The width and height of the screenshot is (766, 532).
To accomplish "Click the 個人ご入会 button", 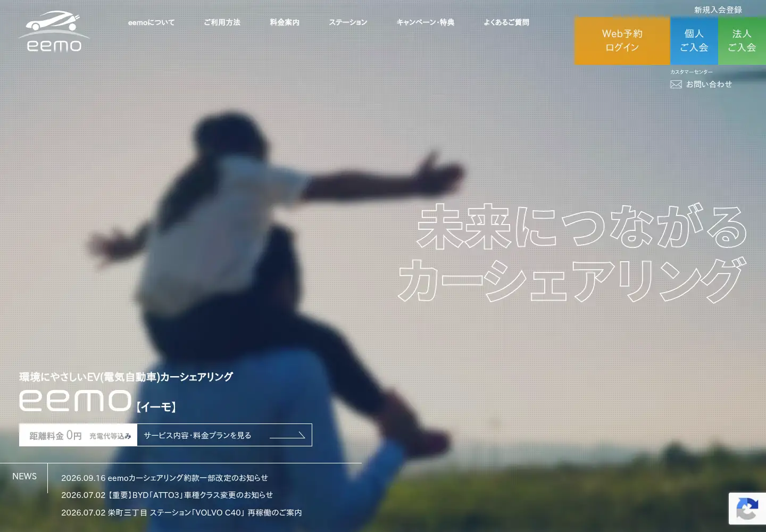I will click(x=694, y=41).
